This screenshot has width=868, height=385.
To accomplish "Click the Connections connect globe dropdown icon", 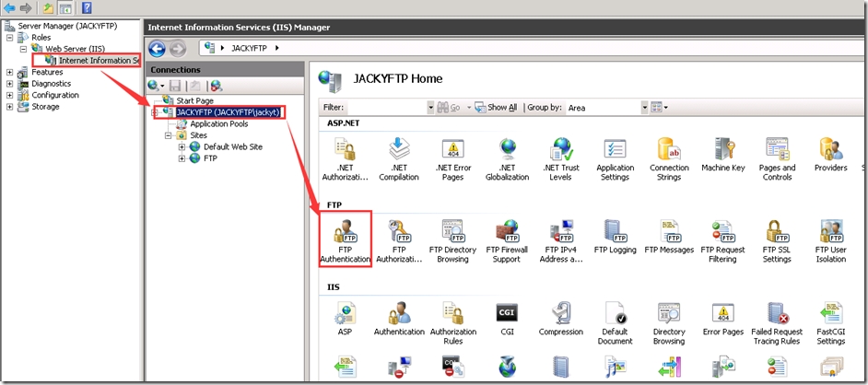I will (156, 86).
